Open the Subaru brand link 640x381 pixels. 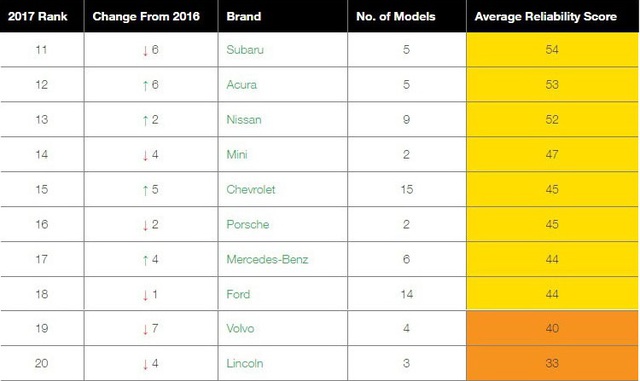click(x=245, y=50)
